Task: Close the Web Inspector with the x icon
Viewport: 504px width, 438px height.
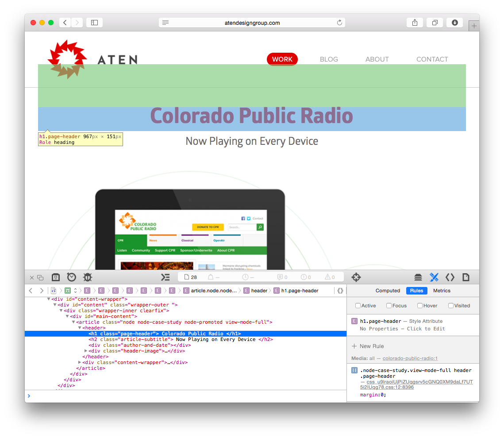Action: [31, 278]
